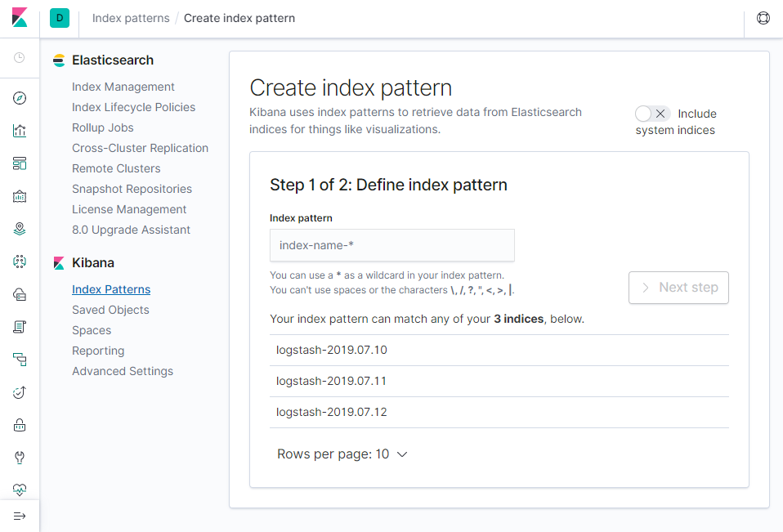Go to License Management
Screen dimensions: 783x532
pos(129,209)
